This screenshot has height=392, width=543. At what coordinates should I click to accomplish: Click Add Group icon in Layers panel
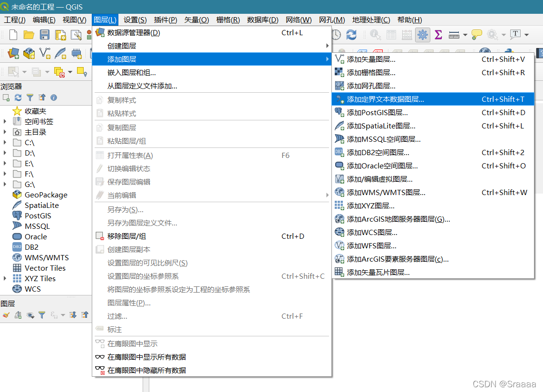point(18,315)
